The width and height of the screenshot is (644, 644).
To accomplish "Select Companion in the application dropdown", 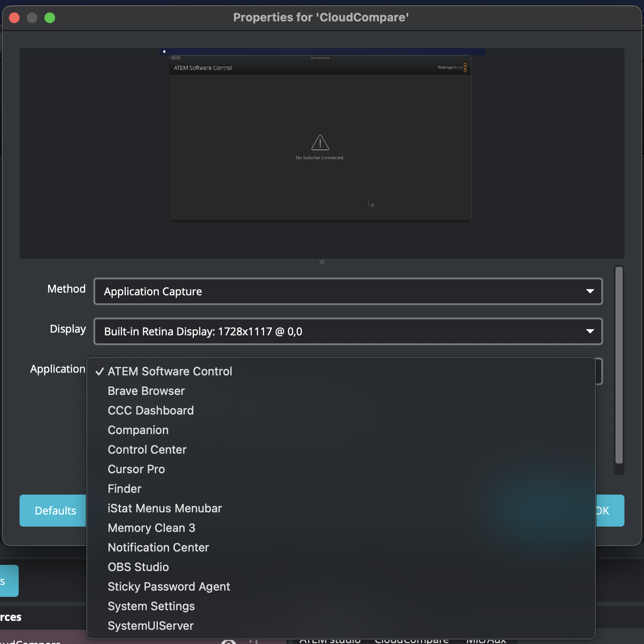I will pyautogui.click(x=138, y=430).
